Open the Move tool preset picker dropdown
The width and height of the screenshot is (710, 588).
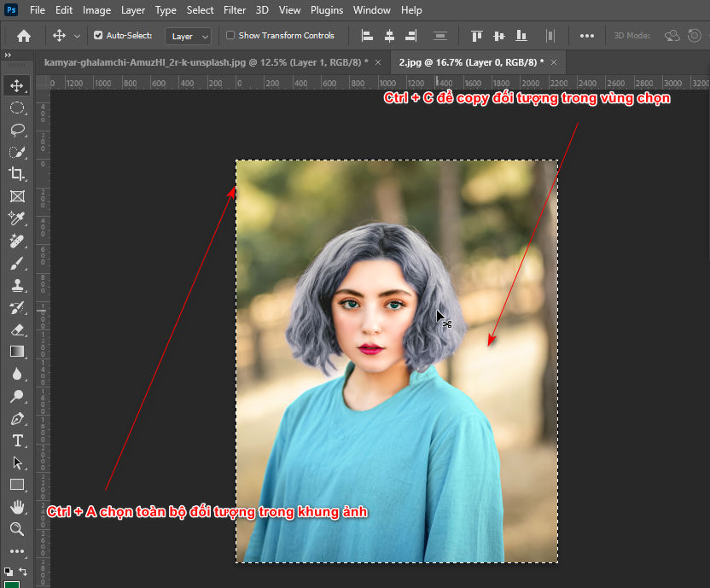(x=77, y=36)
